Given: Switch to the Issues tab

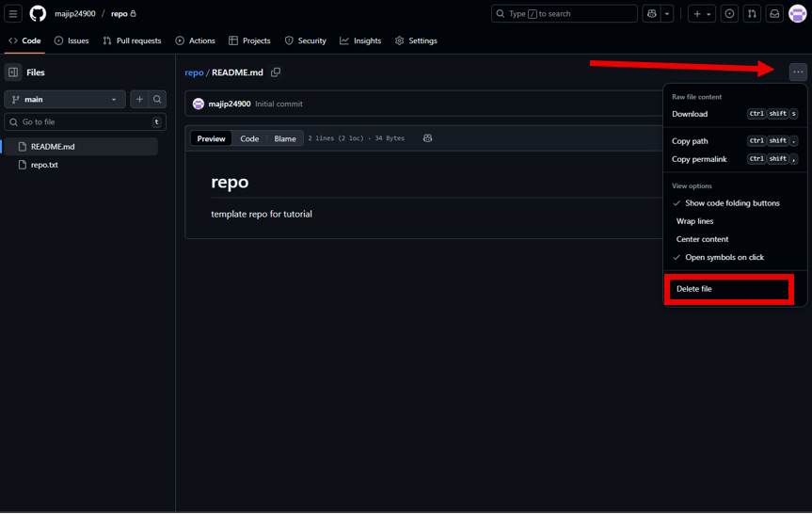Looking at the screenshot, I should point(72,40).
